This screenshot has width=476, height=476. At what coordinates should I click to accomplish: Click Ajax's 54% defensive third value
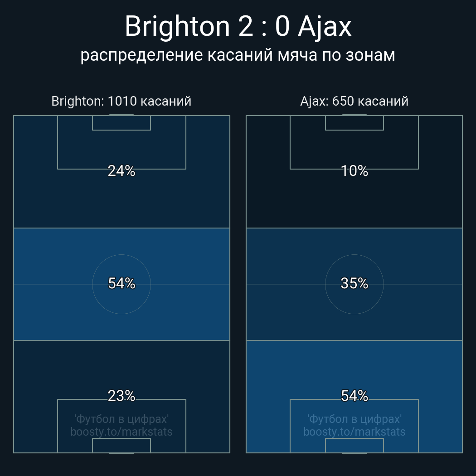click(x=354, y=396)
